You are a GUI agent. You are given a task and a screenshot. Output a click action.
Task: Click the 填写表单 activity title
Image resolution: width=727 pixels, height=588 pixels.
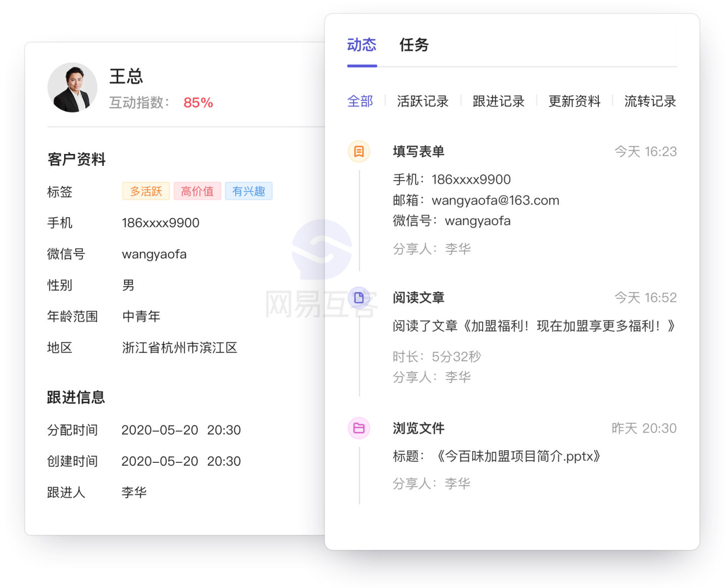[419, 151]
